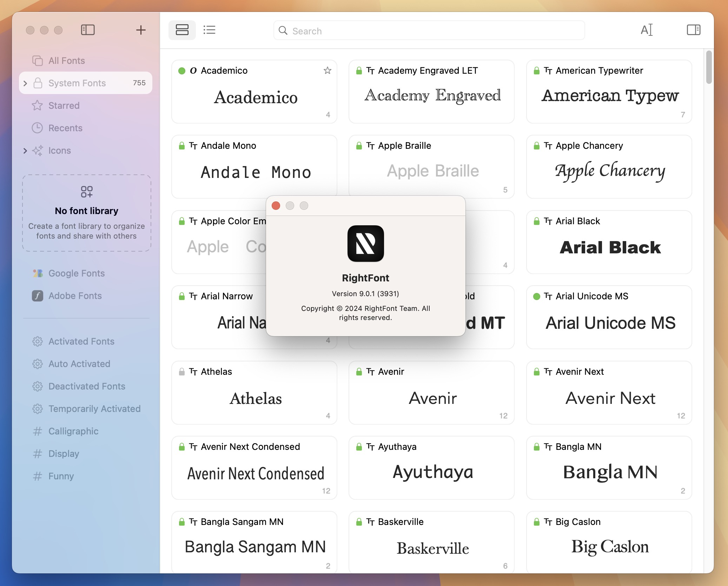This screenshot has height=586, width=728.
Task: Switch to grid card view
Action: [x=182, y=30]
